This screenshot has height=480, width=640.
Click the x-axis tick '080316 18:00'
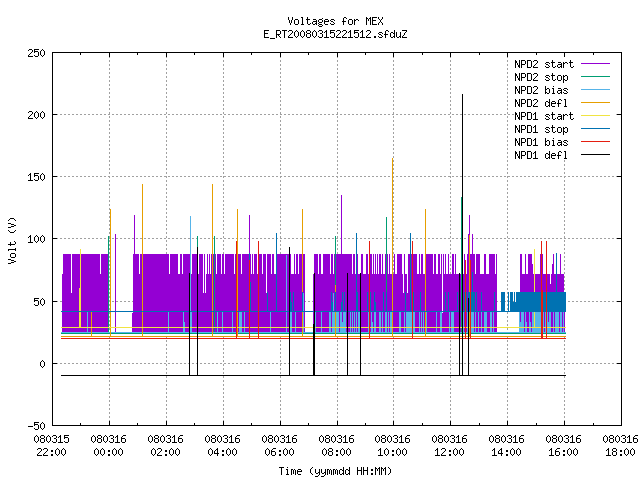point(620,446)
